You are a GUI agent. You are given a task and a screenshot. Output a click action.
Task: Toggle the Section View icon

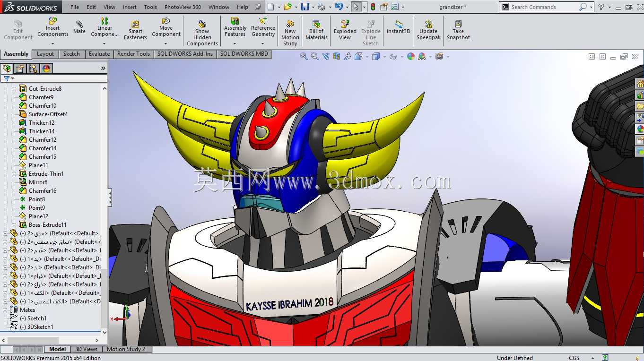pos(336,56)
